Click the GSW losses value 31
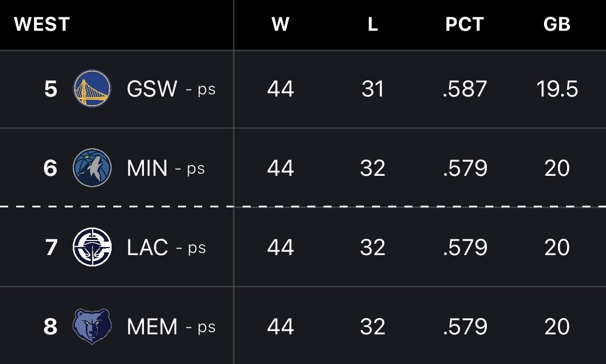The height and width of the screenshot is (364, 606). [x=373, y=89]
